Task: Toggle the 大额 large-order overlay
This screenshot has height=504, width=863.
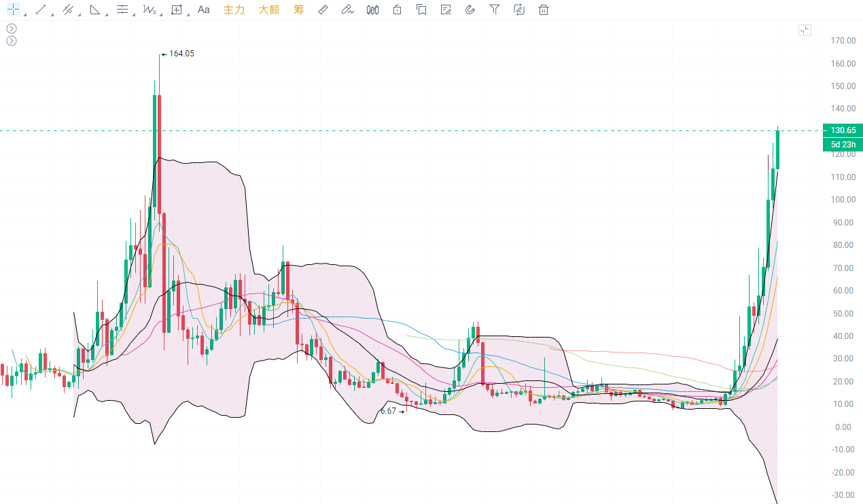Action: pos(269,10)
